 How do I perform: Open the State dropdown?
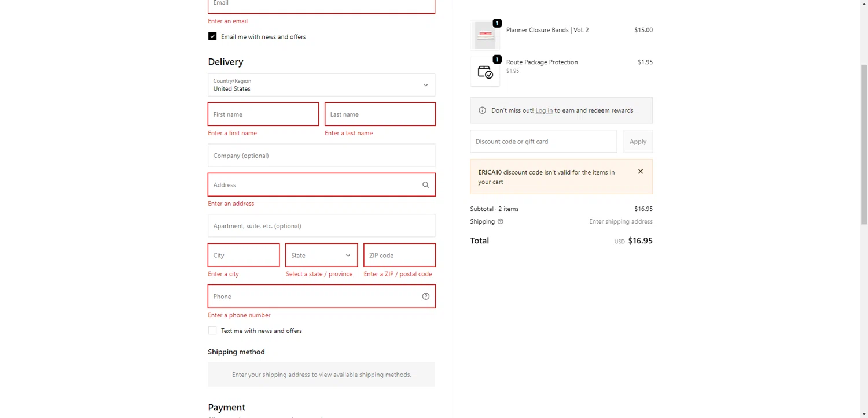321,255
